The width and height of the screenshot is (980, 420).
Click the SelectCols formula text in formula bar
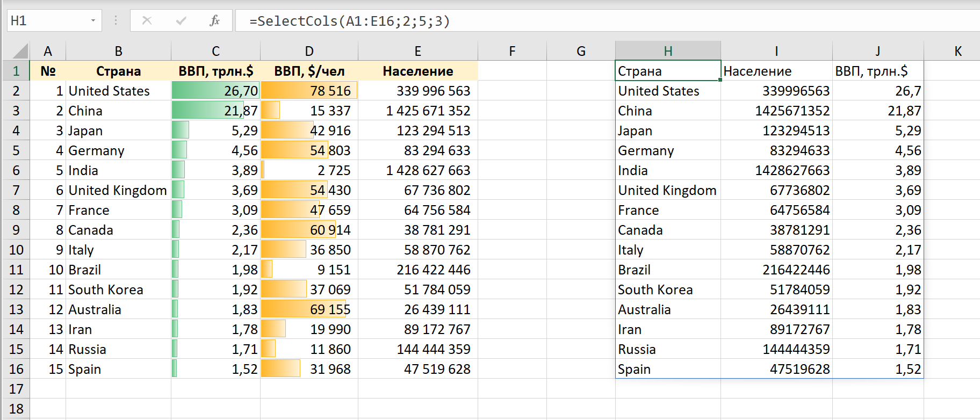349,21
